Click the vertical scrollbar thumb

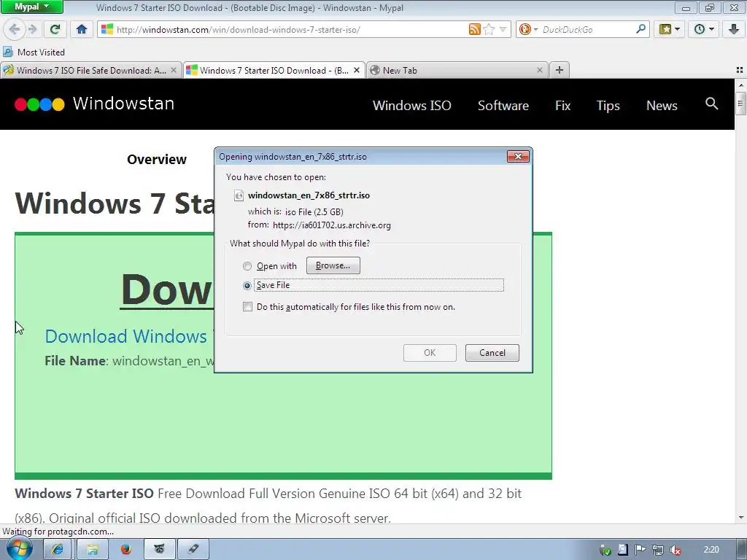(x=740, y=104)
